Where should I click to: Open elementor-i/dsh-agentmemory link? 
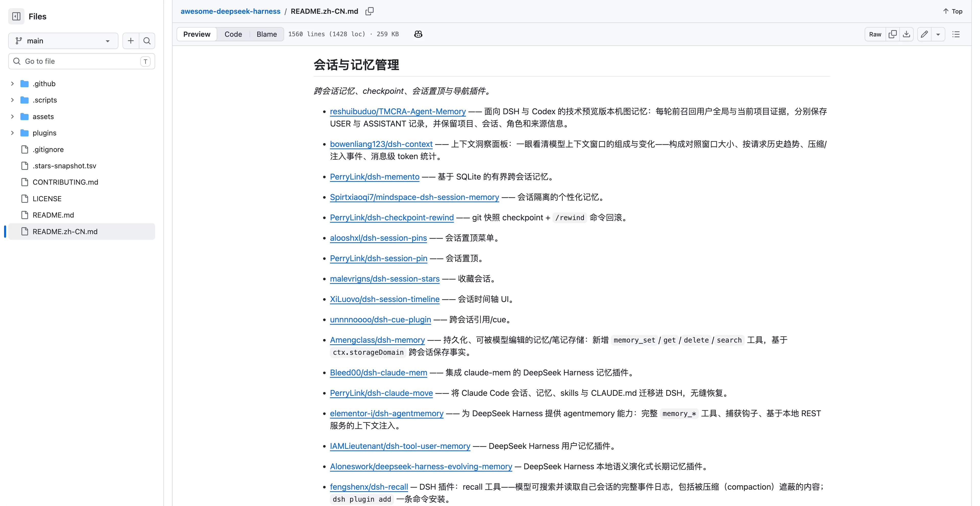tap(387, 414)
